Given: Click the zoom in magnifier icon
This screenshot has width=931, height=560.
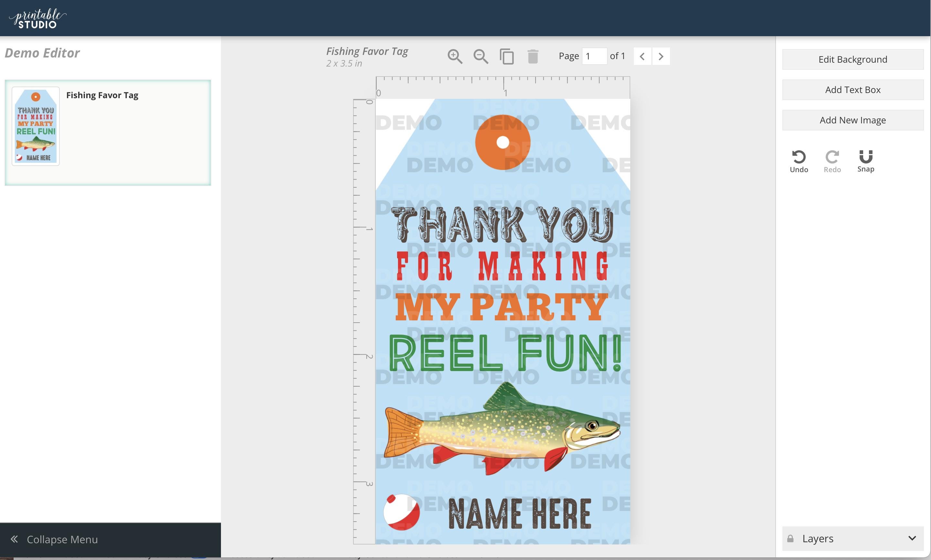Looking at the screenshot, I should [455, 57].
